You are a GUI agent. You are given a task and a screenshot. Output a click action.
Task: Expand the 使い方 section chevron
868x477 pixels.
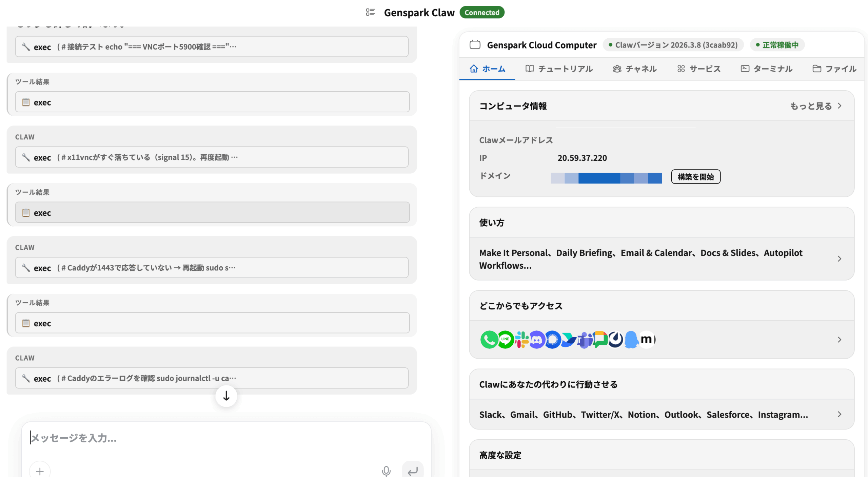839,259
